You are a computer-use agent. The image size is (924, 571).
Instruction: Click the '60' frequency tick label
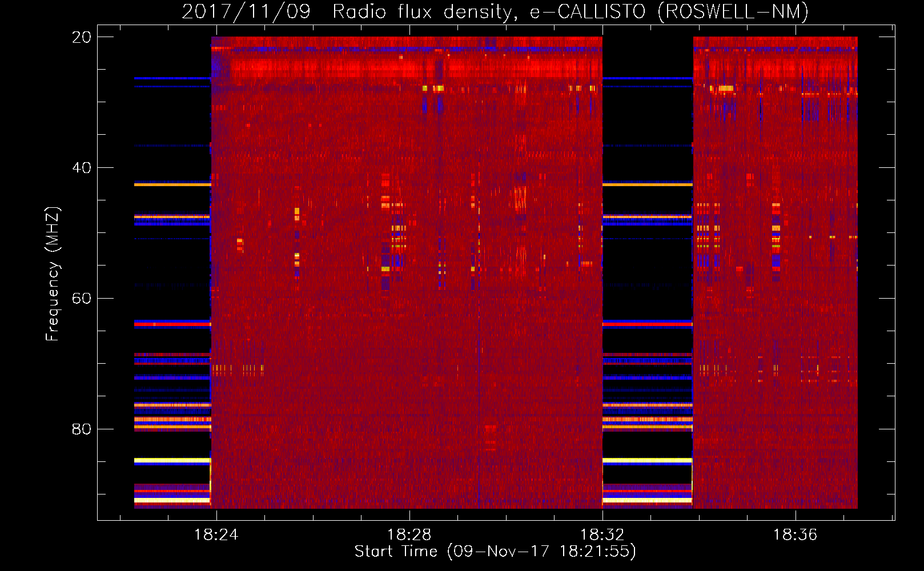click(82, 299)
